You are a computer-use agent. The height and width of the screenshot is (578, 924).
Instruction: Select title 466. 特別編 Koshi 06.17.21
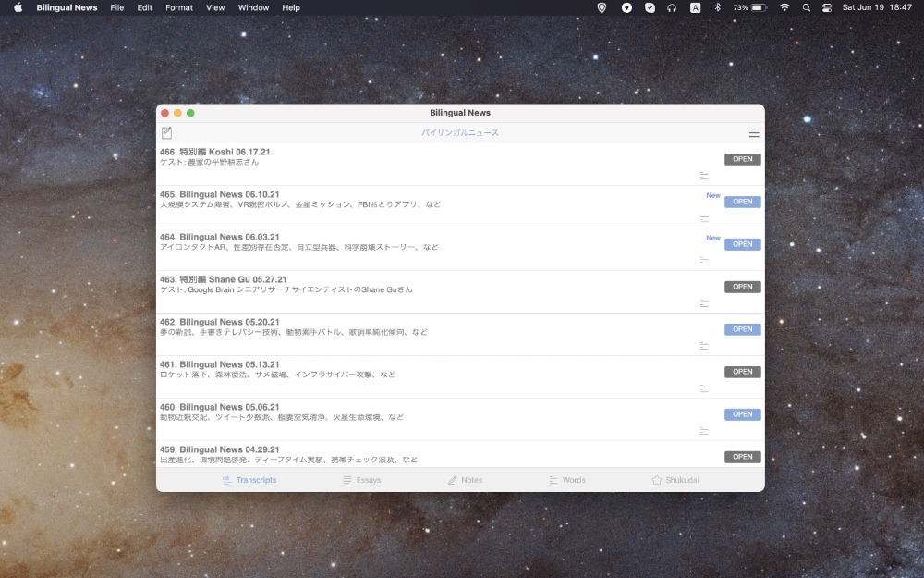coord(214,152)
